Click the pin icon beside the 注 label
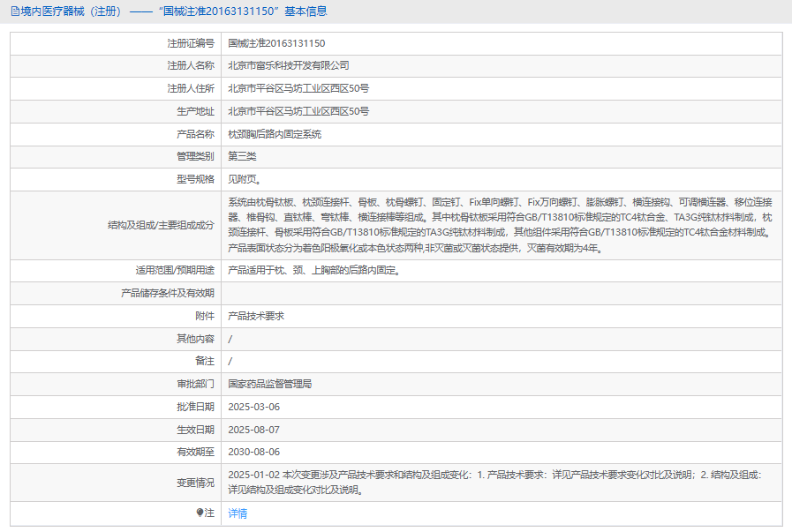The height and width of the screenshot is (532, 792). click(200, 513)
